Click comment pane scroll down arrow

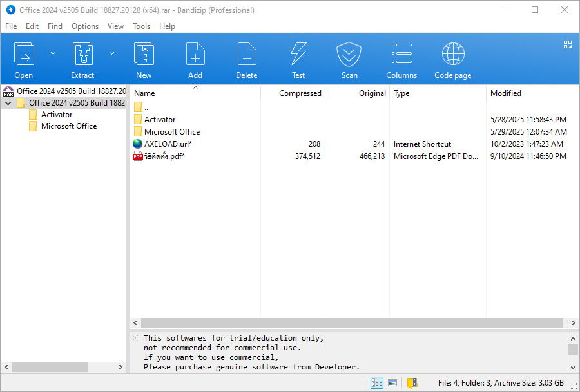pos(574,368)
